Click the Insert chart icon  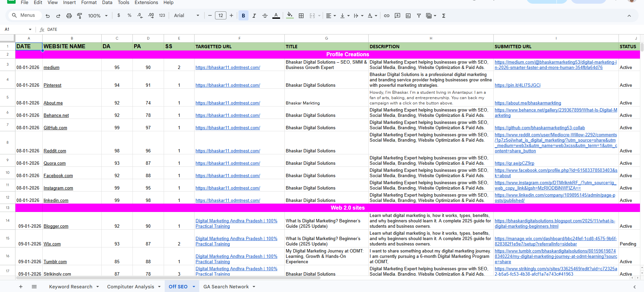(x=408, y=15)
